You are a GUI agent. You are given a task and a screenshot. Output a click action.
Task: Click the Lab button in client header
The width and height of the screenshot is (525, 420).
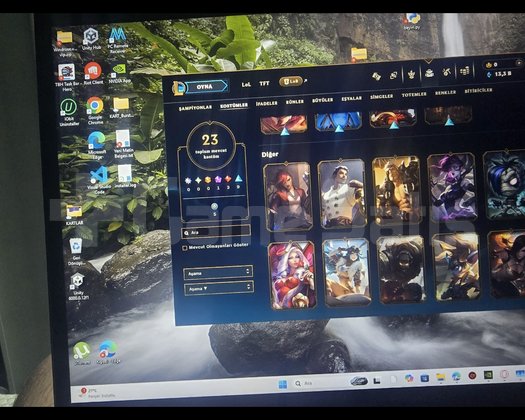pos(291,81)
